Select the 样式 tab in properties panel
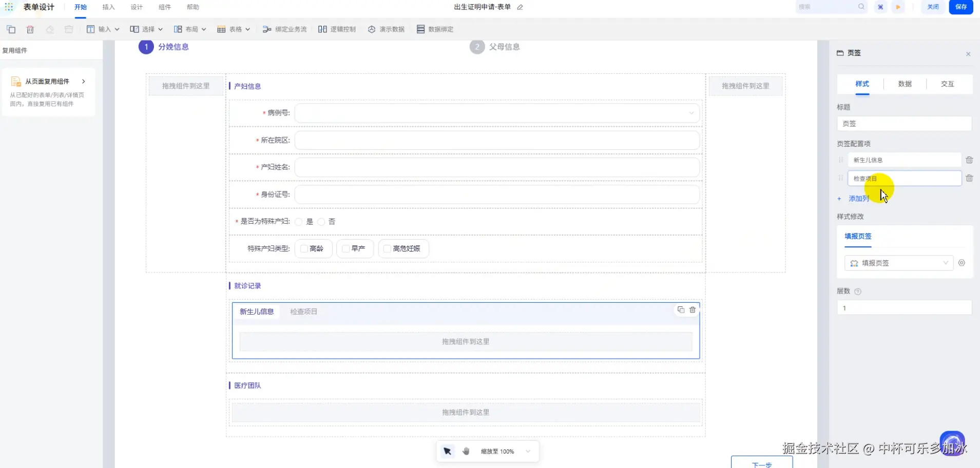This screenshot has height=468, width=980. [862, 84]
